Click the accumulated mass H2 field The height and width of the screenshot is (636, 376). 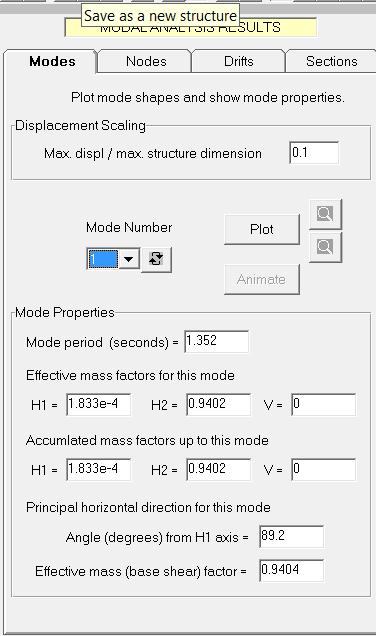point(219,470)
